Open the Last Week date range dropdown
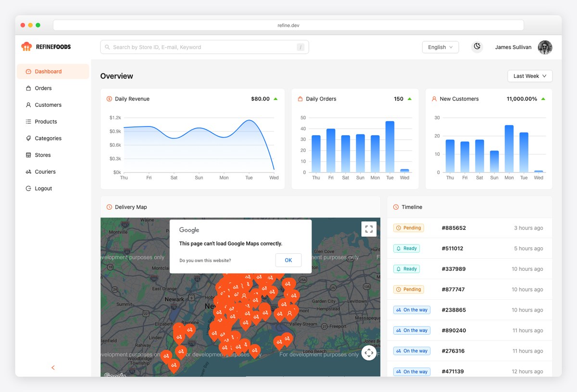This screenshot has width=577, height=392. tap(530, 76)
